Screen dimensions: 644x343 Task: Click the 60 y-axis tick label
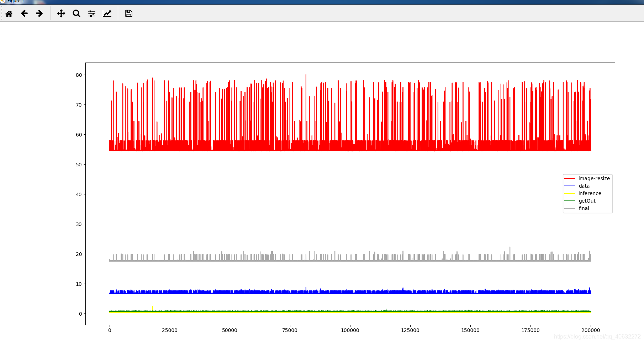79,135
